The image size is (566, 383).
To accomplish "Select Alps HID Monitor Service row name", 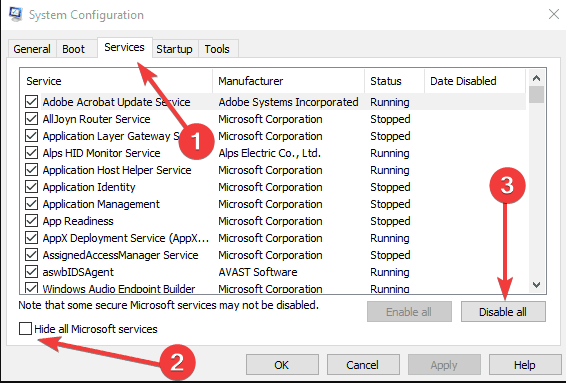I will click(x=101, y=153).
